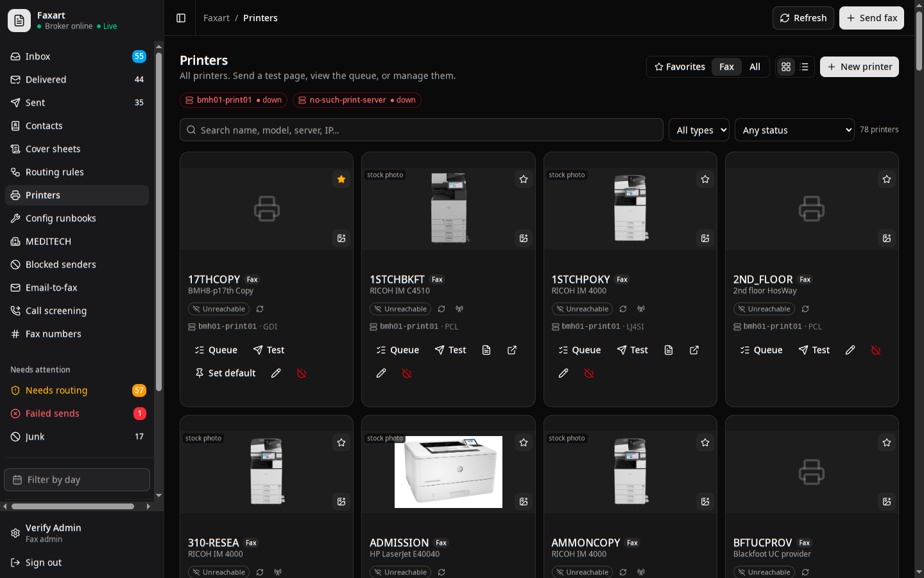Click red disable icon on 2ND_FLOOR
Screen dimensions: 924x578
click(x=876, y=350)
